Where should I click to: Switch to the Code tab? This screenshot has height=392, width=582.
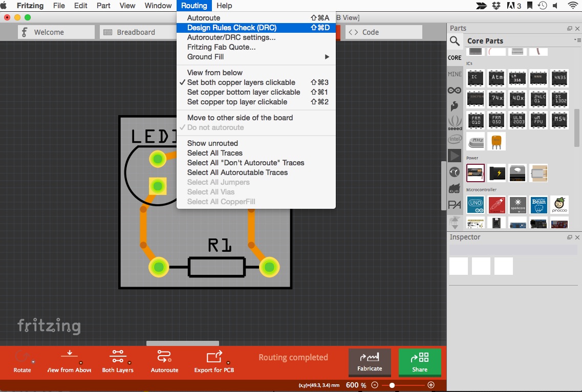(x=384, y=32)
